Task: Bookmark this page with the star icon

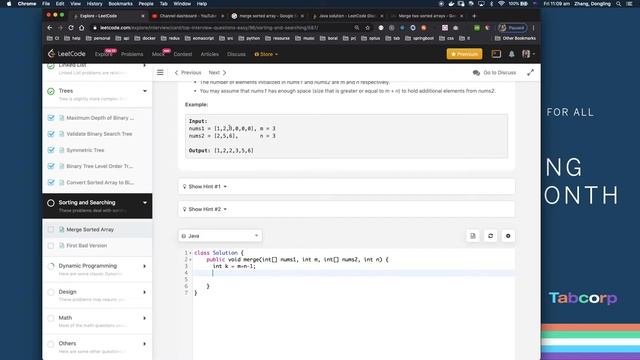Action: [367, 28]
